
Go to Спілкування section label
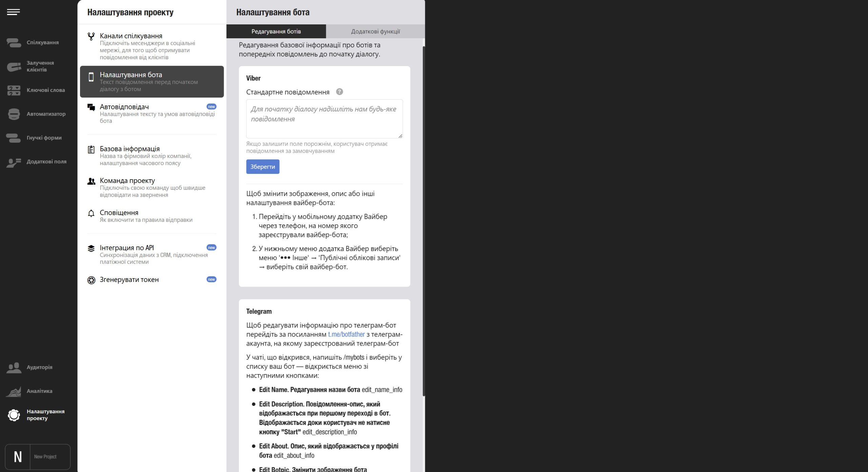(43, 43)
